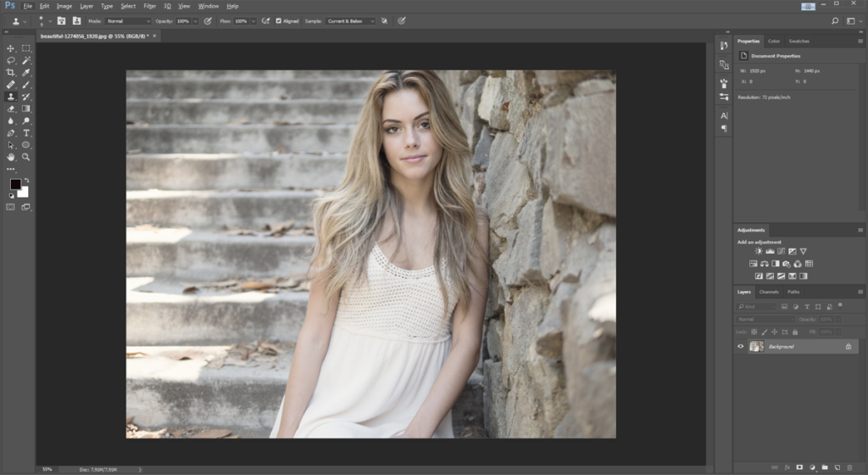
Task: Add a Brightness/Contrast adjustment
Action: 759,251
